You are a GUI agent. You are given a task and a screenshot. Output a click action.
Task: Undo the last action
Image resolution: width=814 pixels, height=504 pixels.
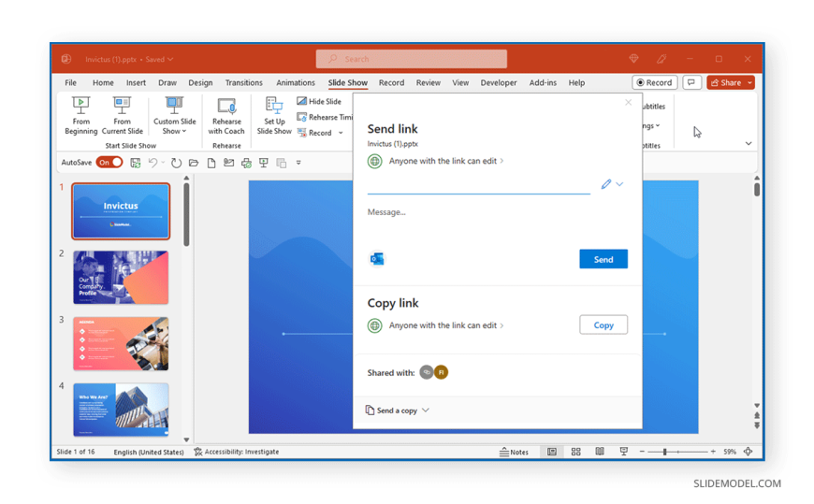click(x=153, y=163)
